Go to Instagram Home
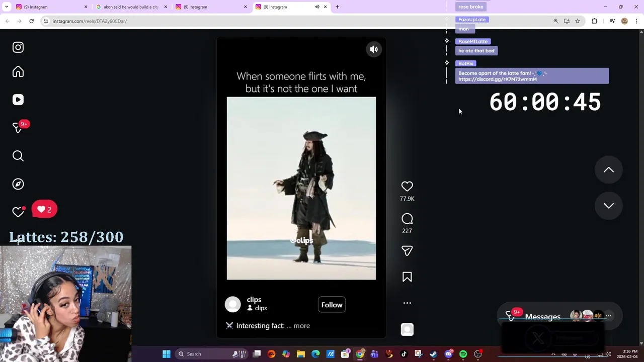Image resolution: width=644 pixels, height=362 pixels. coord(18,72)
